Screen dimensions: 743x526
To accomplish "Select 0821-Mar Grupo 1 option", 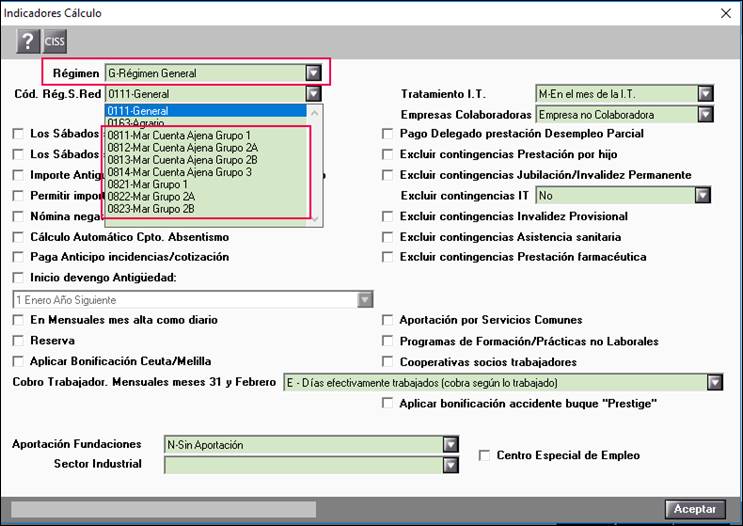I will 206,184.
